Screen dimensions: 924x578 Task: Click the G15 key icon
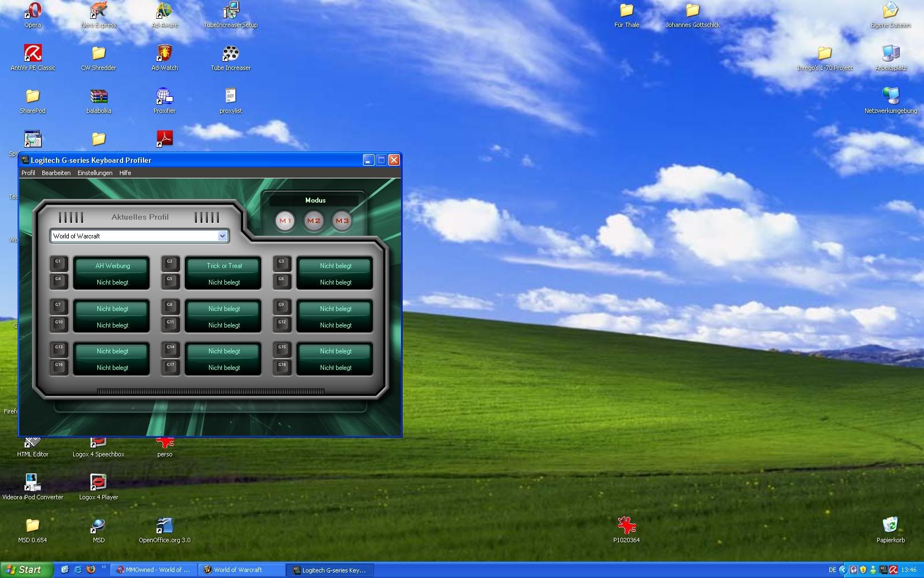(x=282, y=349)
